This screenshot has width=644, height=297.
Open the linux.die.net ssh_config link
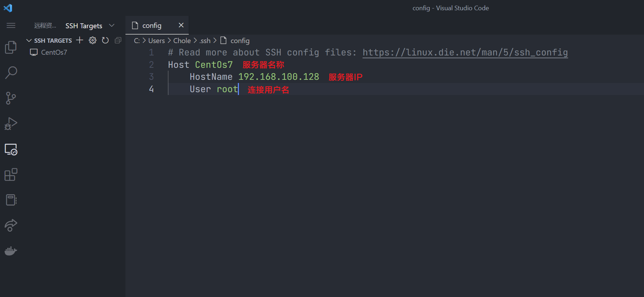point(465,52)
